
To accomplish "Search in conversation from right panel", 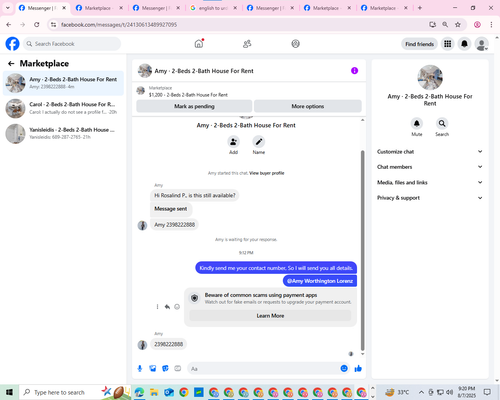I will tap(442, 124).
